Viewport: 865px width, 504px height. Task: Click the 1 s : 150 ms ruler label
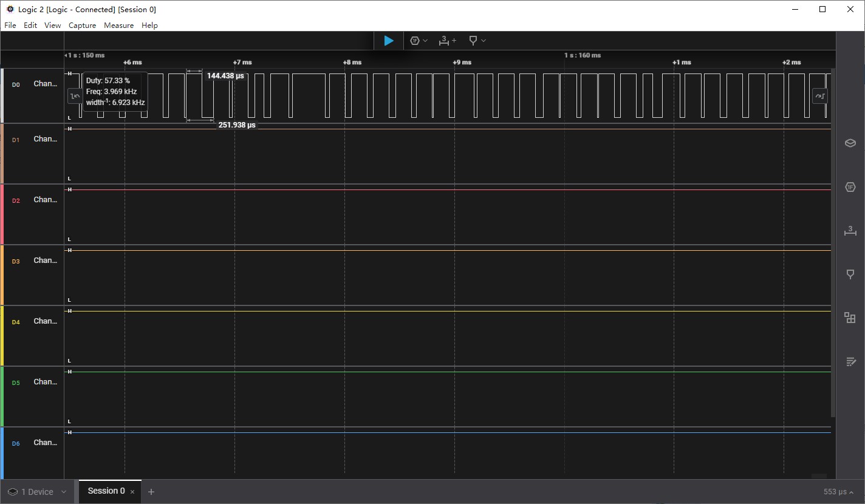click(85, 55)
